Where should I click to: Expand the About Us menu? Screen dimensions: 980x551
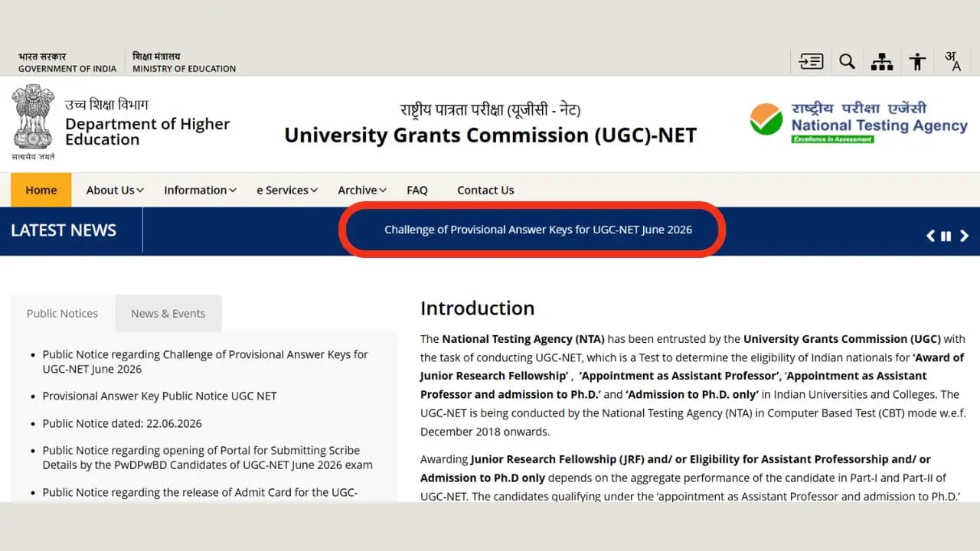(x=115, y=190)
